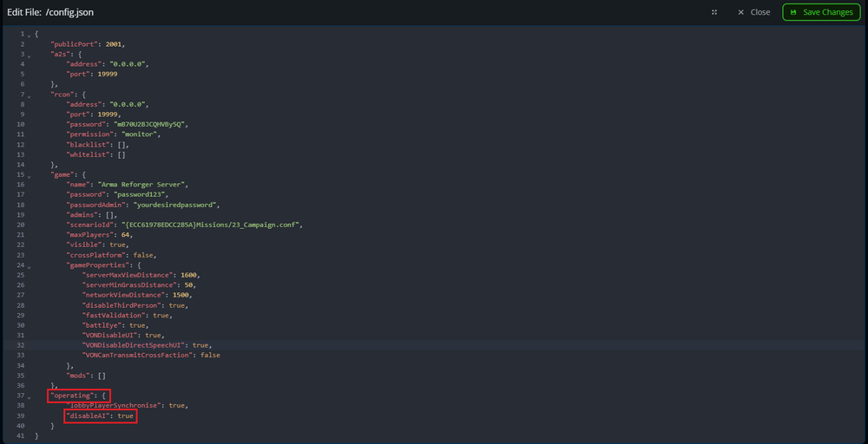This screenshot has width=868, height=444.
Task: Click the Save Changes button
Action: (x=821, y=12)
